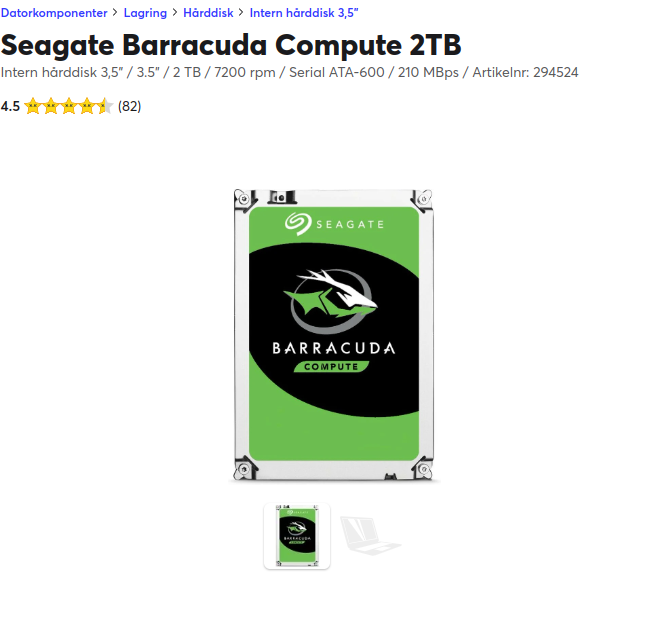The width and height of the screenshot is (665, 637).
Task: Open the Datorkomponenter breadcrumb link
Action: pyautogui.click(x=54, y=13)
